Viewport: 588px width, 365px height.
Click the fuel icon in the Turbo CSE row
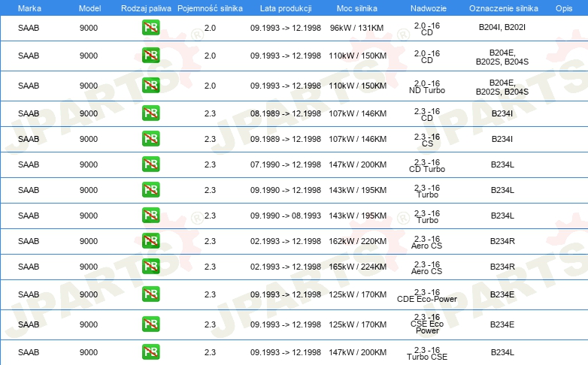(x=150, y=352)
